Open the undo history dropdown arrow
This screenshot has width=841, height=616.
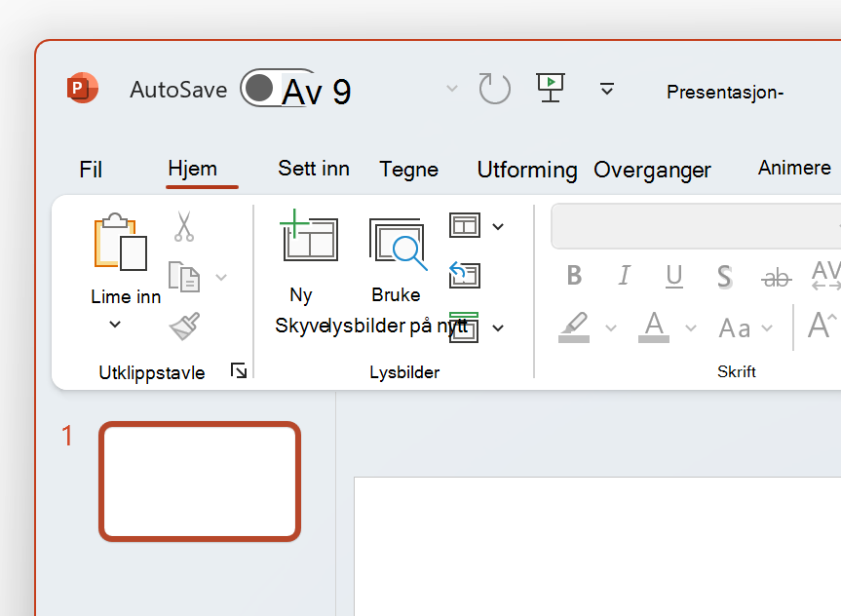click(x=452, y=88)
